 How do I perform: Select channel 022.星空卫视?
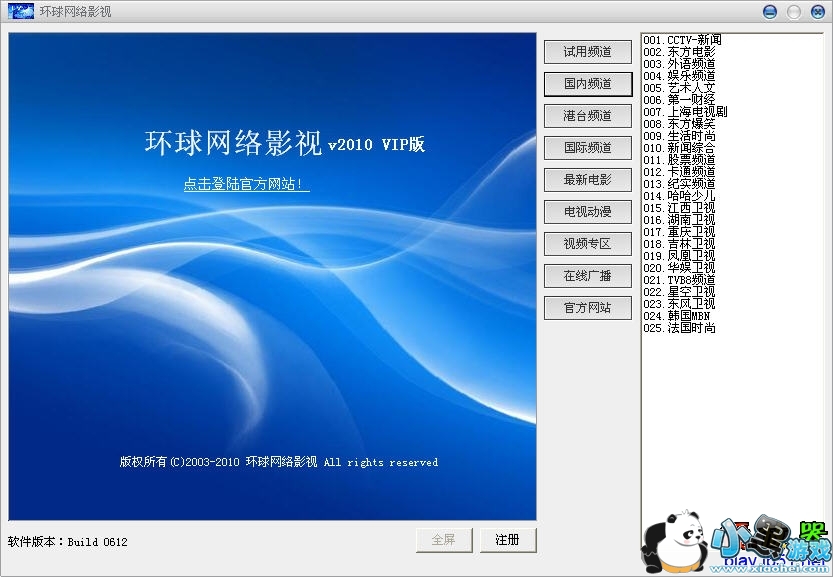click(679, 292)
